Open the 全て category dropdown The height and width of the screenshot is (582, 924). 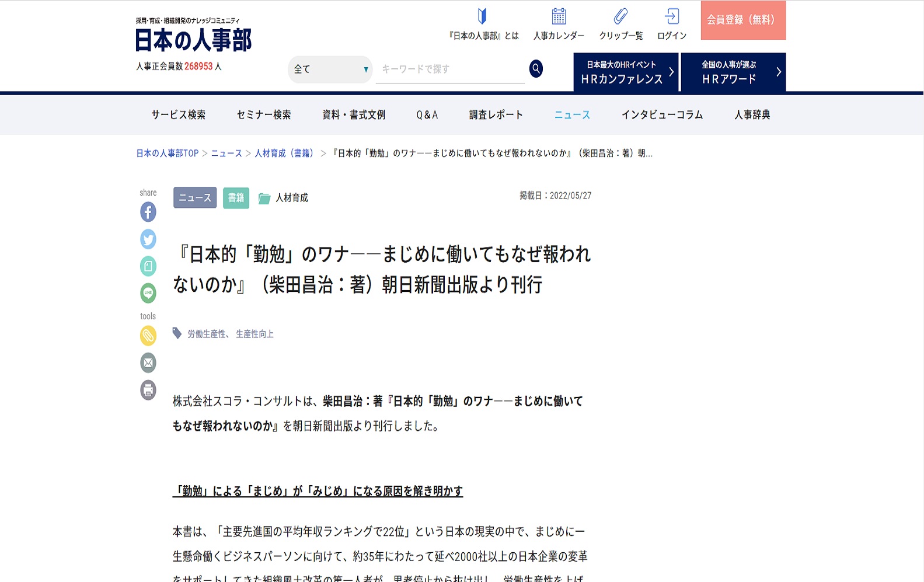coord(330,69)
